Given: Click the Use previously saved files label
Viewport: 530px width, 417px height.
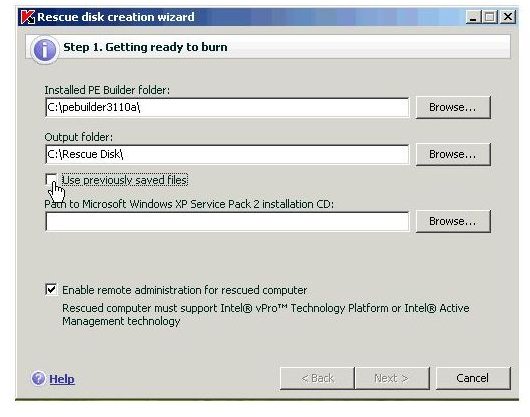Looking at the screenshot, I should pyautogui.click(x=125, y=180).
